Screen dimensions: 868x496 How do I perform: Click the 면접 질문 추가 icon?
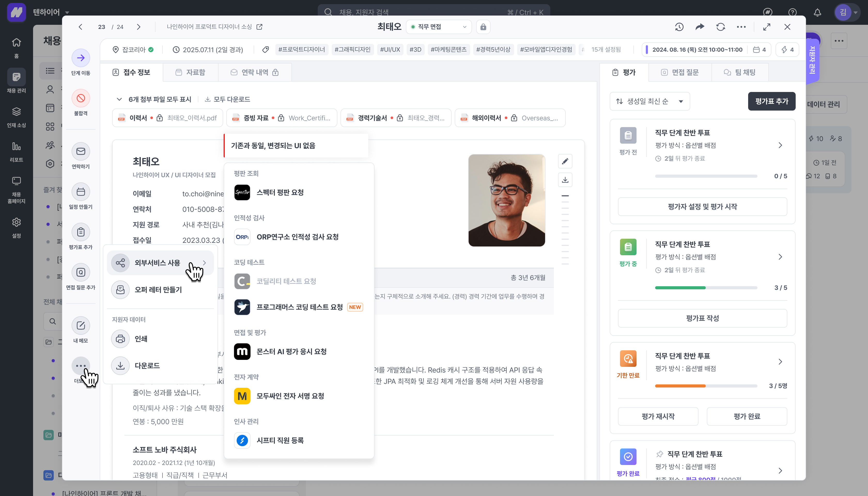coord(81,273)
